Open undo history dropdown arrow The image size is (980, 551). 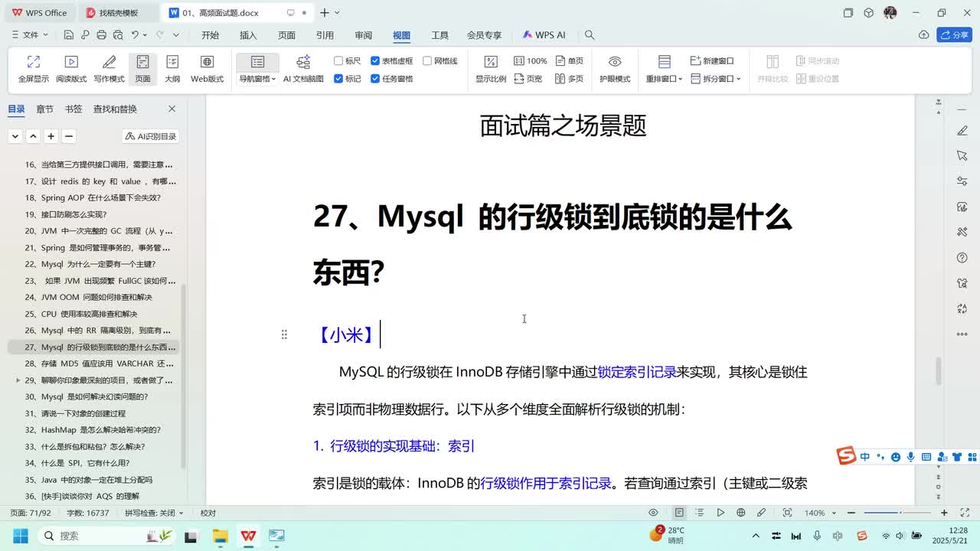pyautogui.click(x=145, y=35)
